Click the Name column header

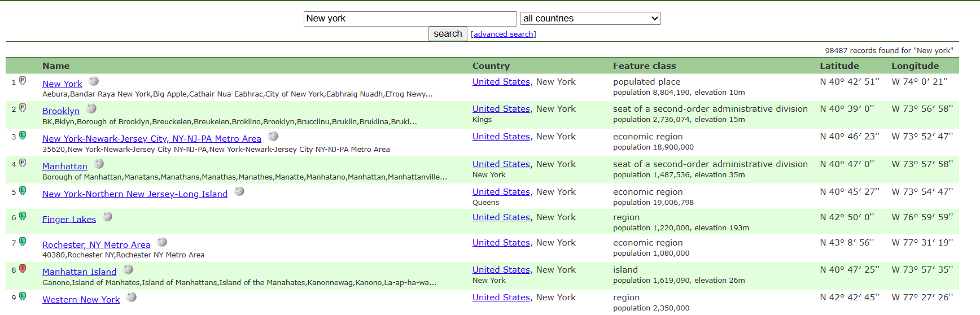click(56, 66)
